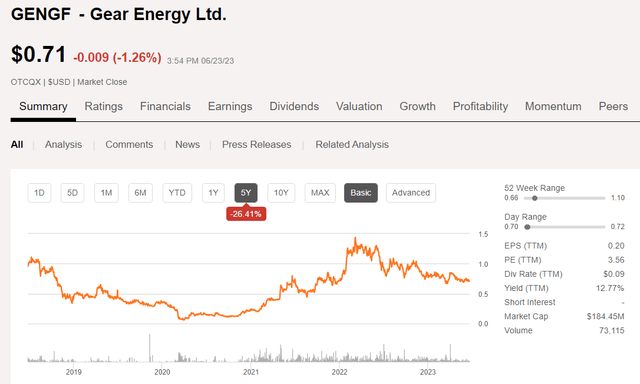Click the PE (TTM) value 3.56
The height and width of the screenshot is (384, 640).
pos(616,260)
